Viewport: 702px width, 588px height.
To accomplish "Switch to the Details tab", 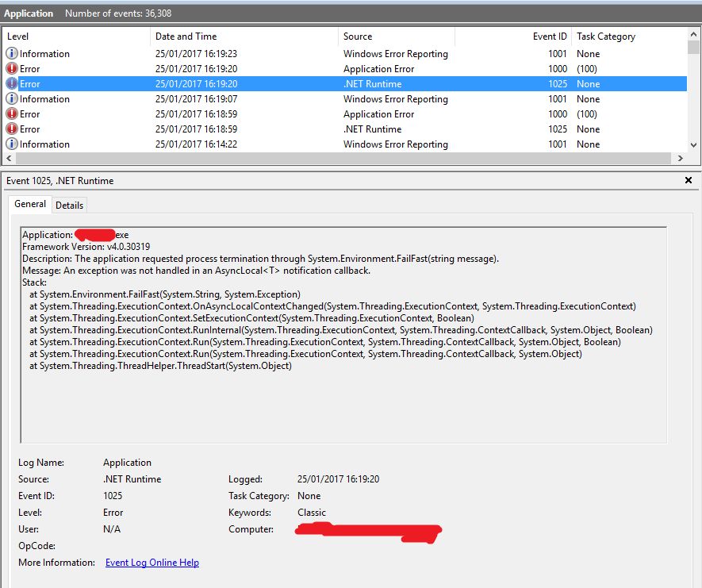I will [x=69, y=205].
